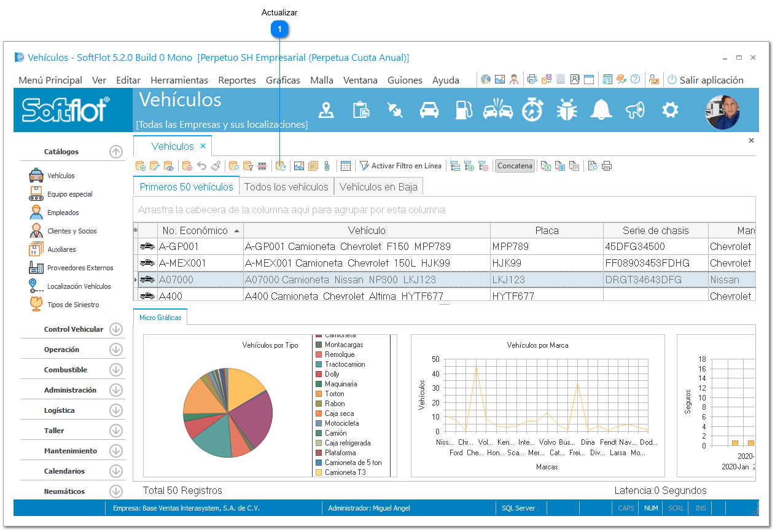Click the settings gear banner icon
775x532 pixels.
(x=670, y=110)
